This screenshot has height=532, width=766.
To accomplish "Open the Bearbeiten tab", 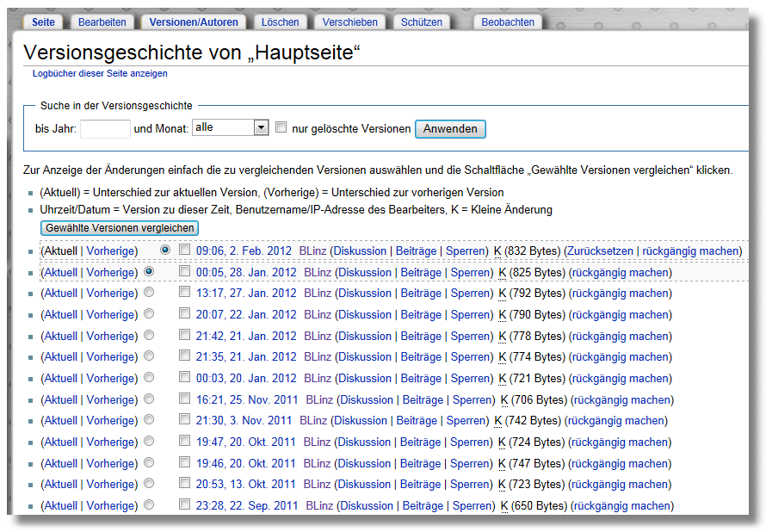I will (x=102, y=22).
